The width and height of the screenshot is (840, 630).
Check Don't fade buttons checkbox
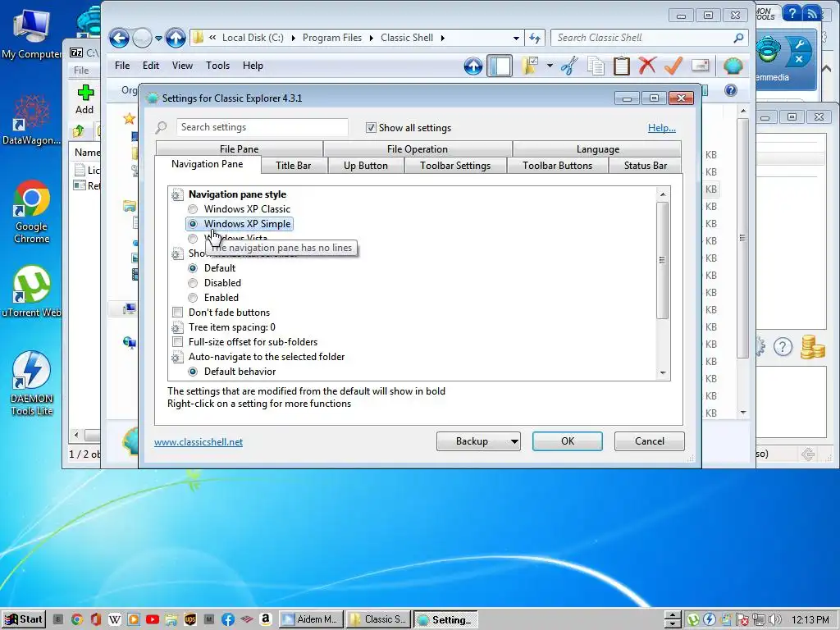pyautogui.click(x=177, y=313)
